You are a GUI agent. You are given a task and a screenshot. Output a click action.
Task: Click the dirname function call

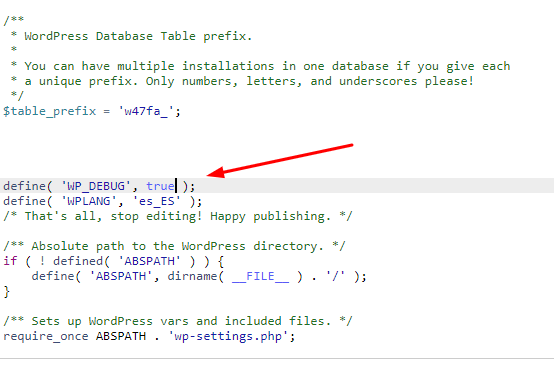tap(192, 276)
